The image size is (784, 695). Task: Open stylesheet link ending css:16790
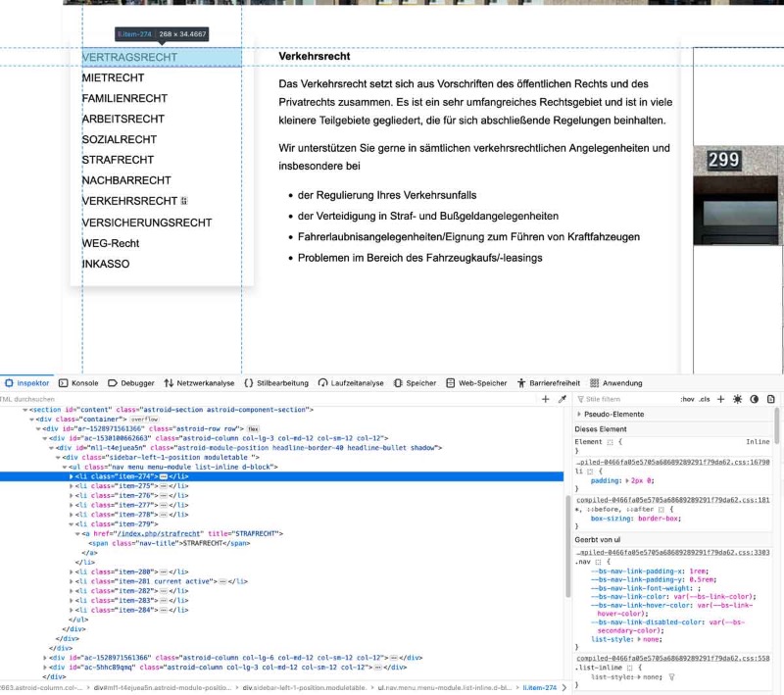coord(673,462)
